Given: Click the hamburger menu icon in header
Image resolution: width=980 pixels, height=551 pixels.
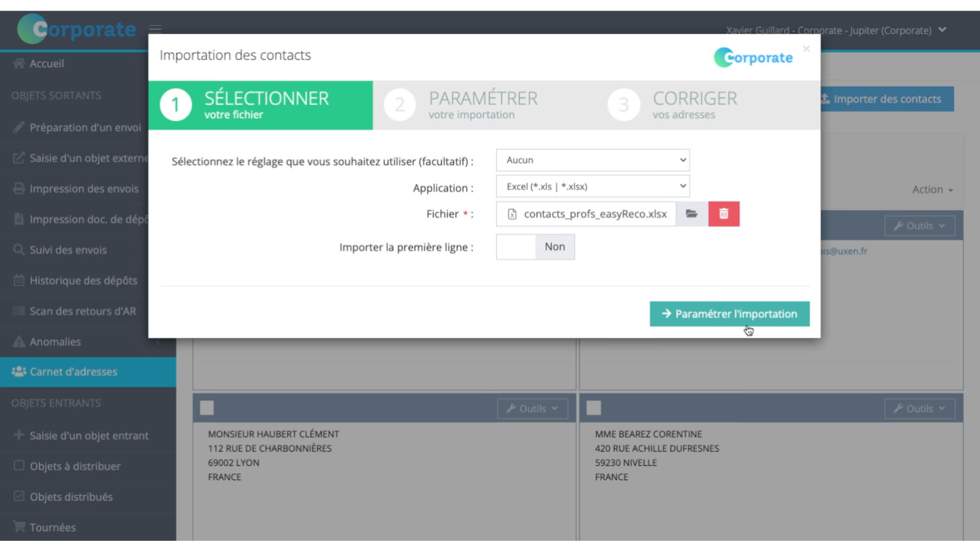Looking at the screenshot, I should [x=155, y=29].
